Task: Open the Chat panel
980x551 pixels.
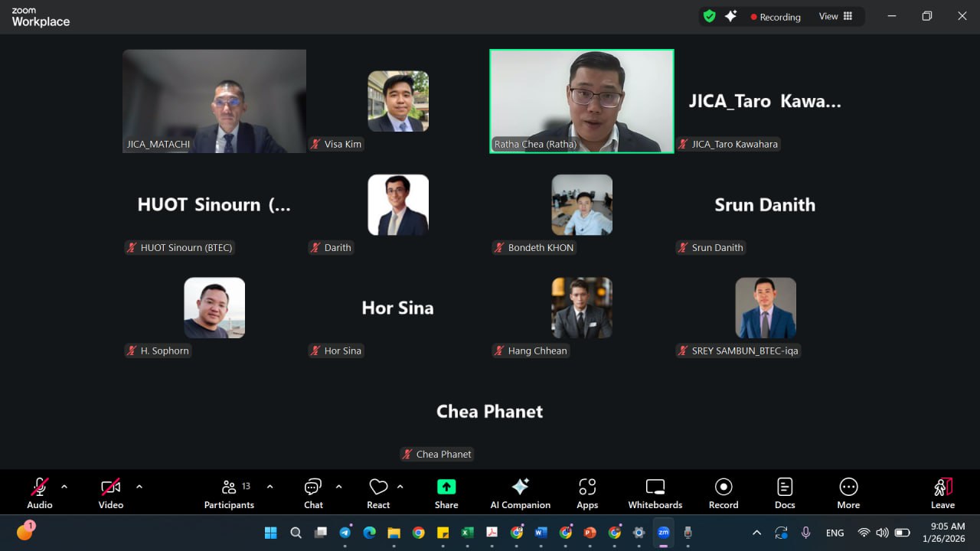Action: coord(313,494)
